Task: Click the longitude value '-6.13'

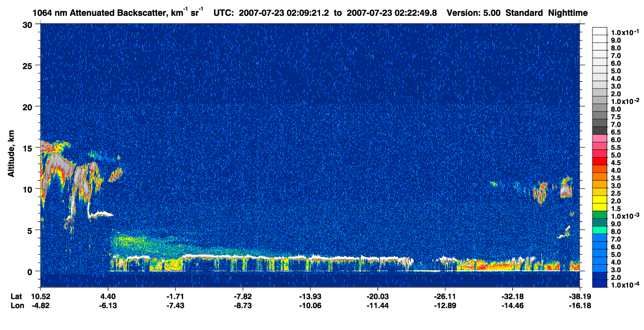Action: 108,305
